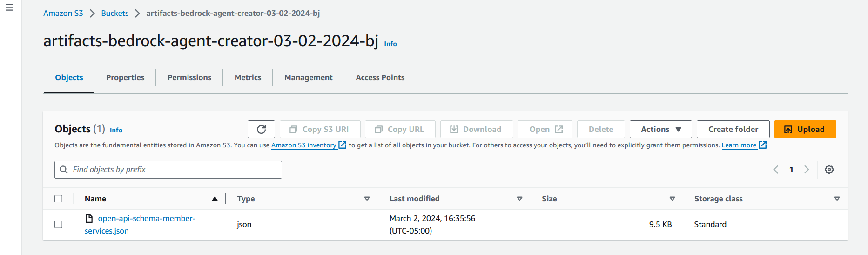The height and width of the screenshot is (255, 868).
Task: Click the 'json' type cell
Action: click(x=244, y=224)
